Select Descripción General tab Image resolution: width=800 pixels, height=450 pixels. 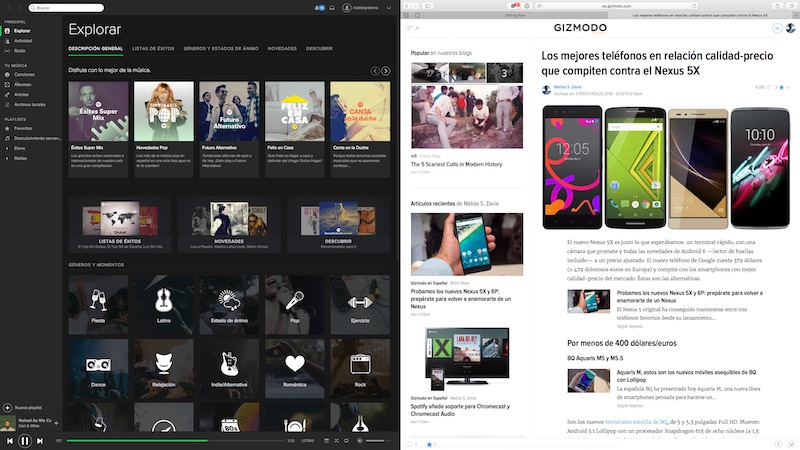(96, 48)
